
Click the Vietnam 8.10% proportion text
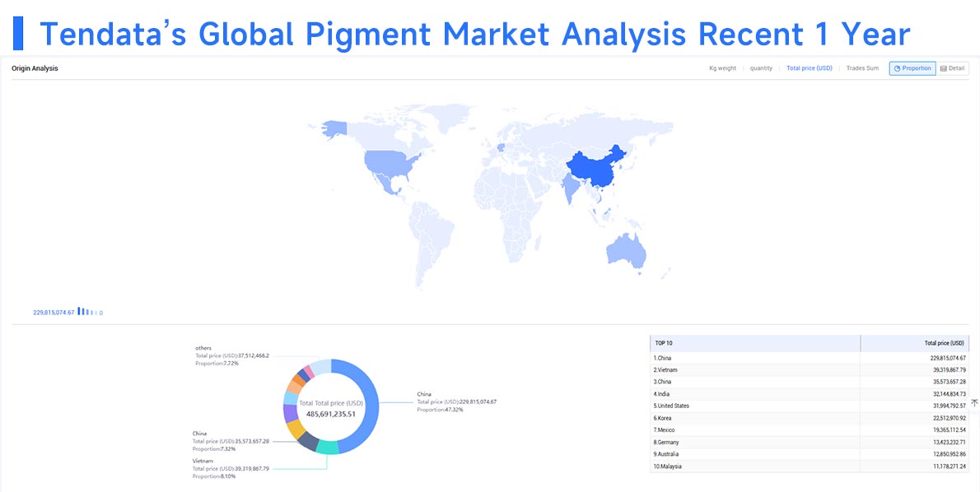click(x=214, y=476)
